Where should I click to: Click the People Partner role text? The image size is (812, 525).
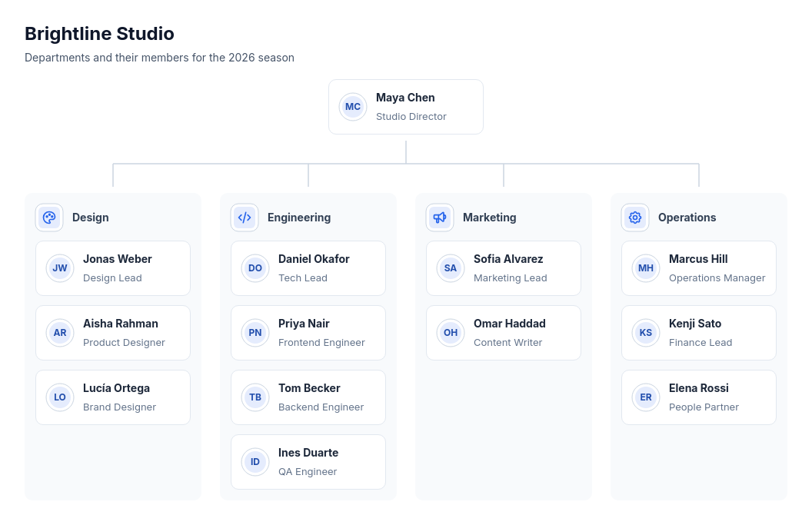[x=704, y=407]
